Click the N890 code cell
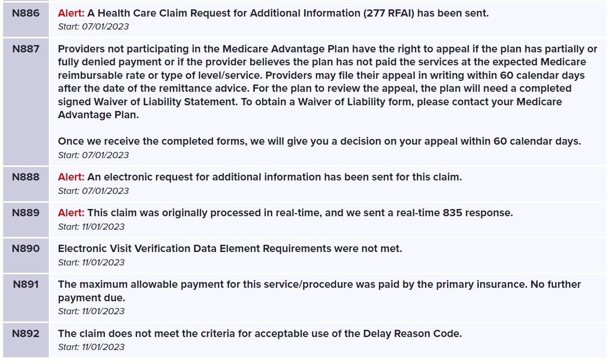Image resolution: width=608 pixels, height=364 pixels. [x=25, y=248]
